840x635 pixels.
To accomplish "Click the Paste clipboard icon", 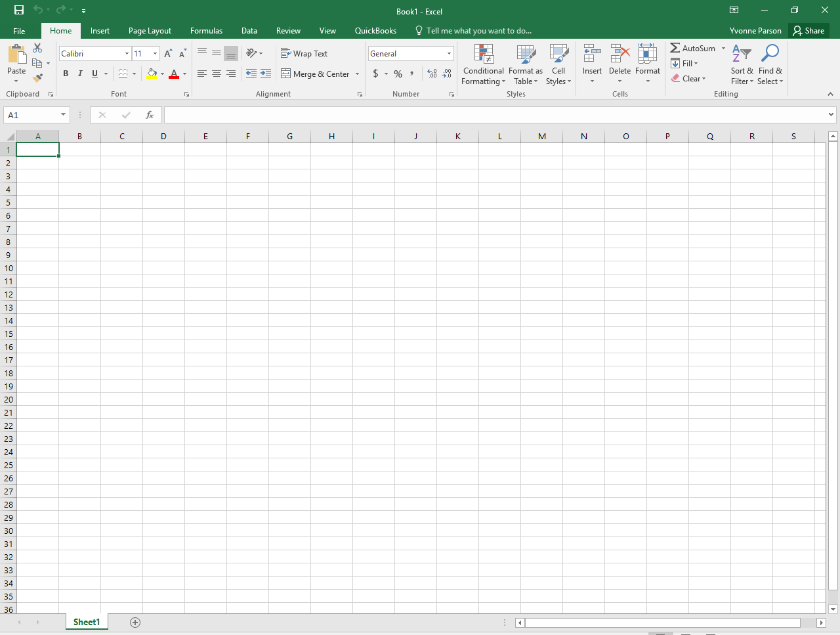I will 16,55.
